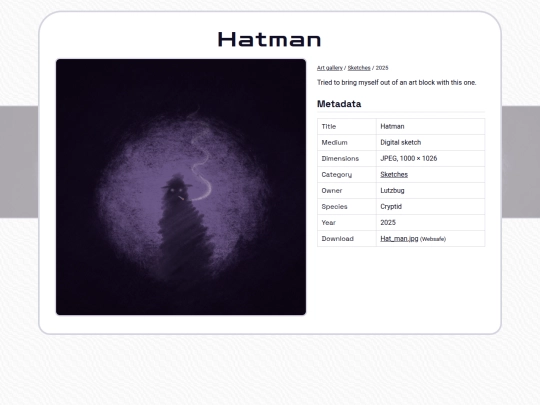Viewport: 540px width, 405px height.
Task: Click the 'Species' row label
Action: (x=334, y=207)
